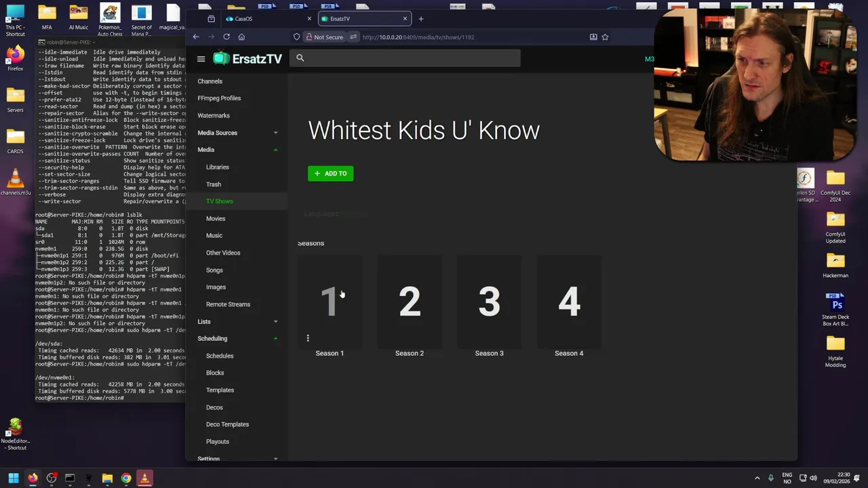The image size is (868, 488).
Task: Collapse the Media section
Action: [237, 150]
